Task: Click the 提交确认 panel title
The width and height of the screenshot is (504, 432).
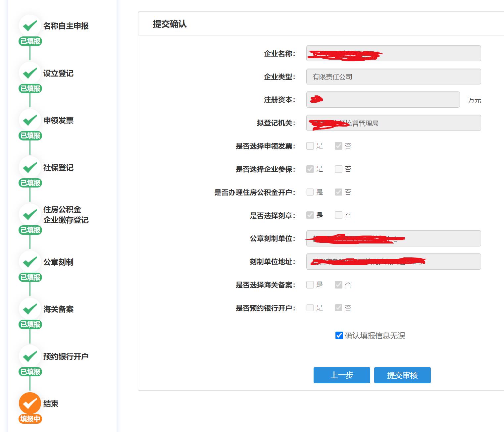Action: 169,24
